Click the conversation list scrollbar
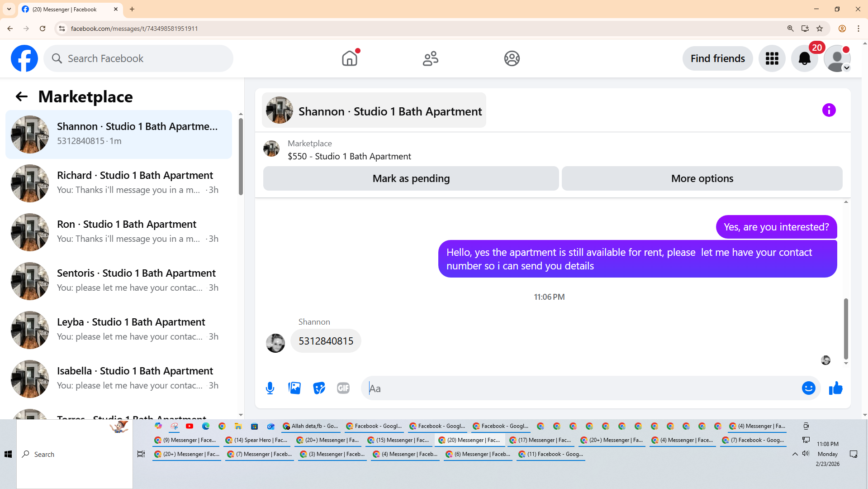 coord(241,156)
